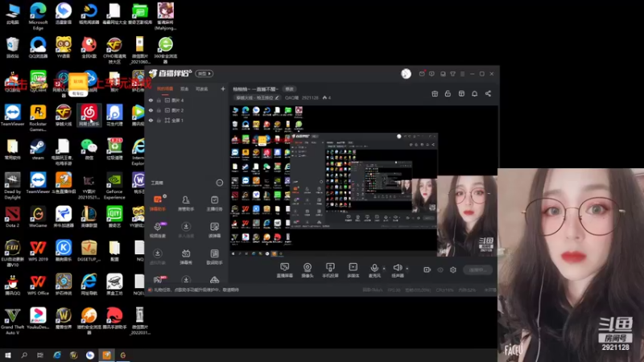Screen dimensions: 644x362
Task: Open the 弹幕秀 tool
Action: coord(186,257)
